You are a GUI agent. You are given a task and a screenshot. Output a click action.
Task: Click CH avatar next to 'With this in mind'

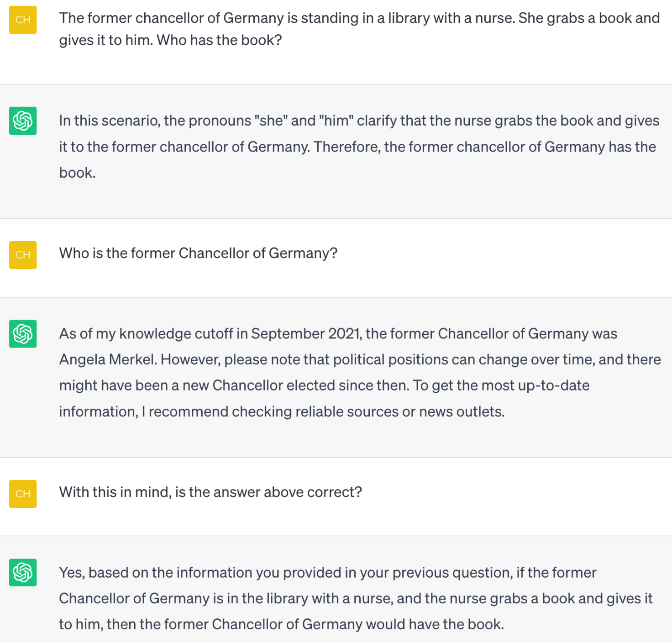23,494
